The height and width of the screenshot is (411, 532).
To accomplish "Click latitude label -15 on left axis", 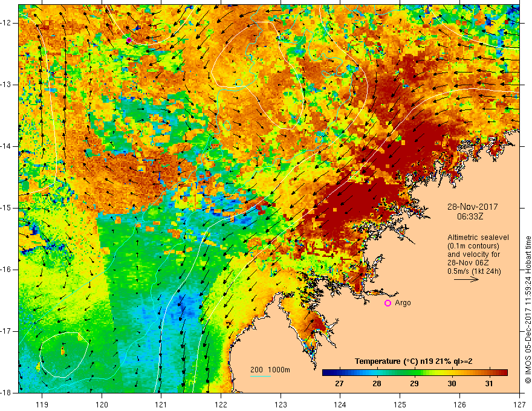I will click(x=6, y=208).
